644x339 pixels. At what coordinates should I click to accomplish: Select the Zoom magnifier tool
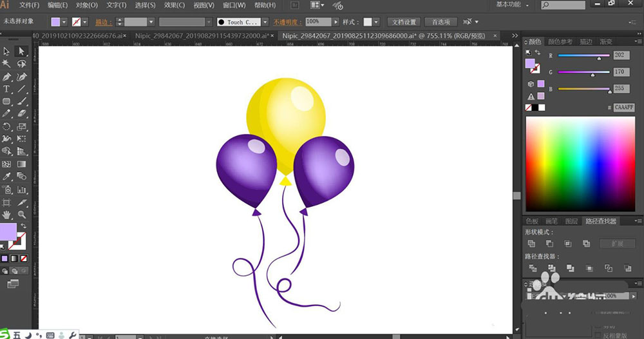point(21,214)
